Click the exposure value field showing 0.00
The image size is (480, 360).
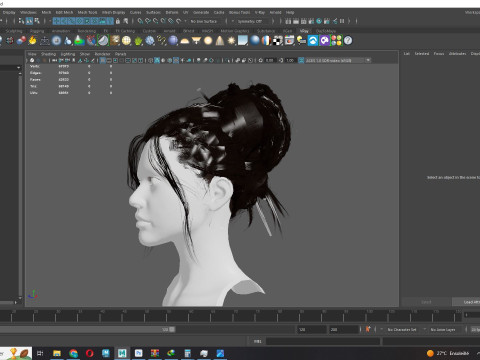click(x=270, y=60)
